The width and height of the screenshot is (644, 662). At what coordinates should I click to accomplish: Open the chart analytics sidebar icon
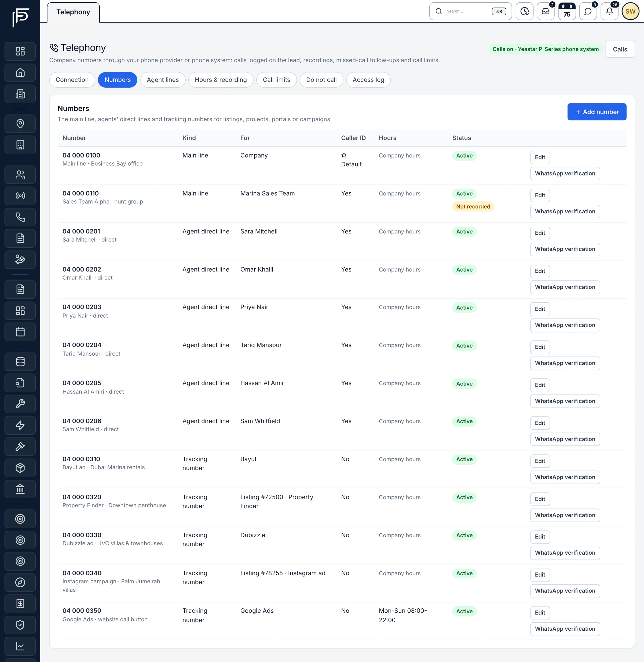(20, 646)
